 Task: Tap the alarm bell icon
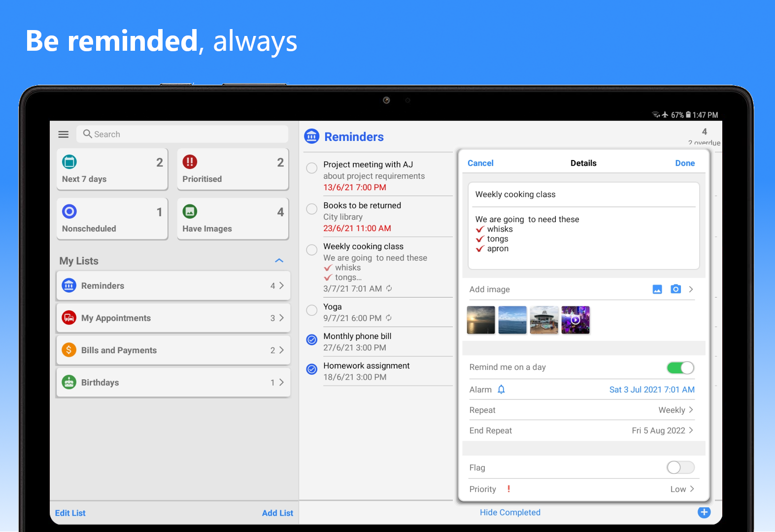pos(501,390)
